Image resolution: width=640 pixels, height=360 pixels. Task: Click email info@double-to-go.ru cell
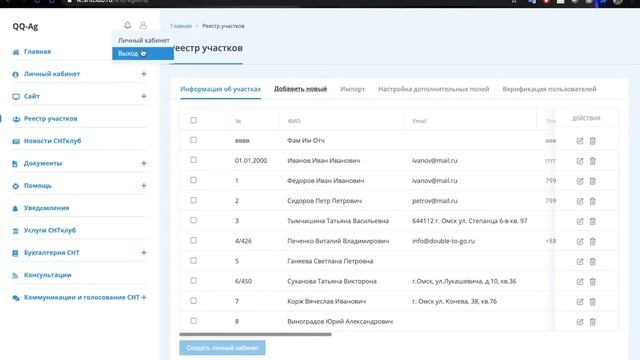444,241
